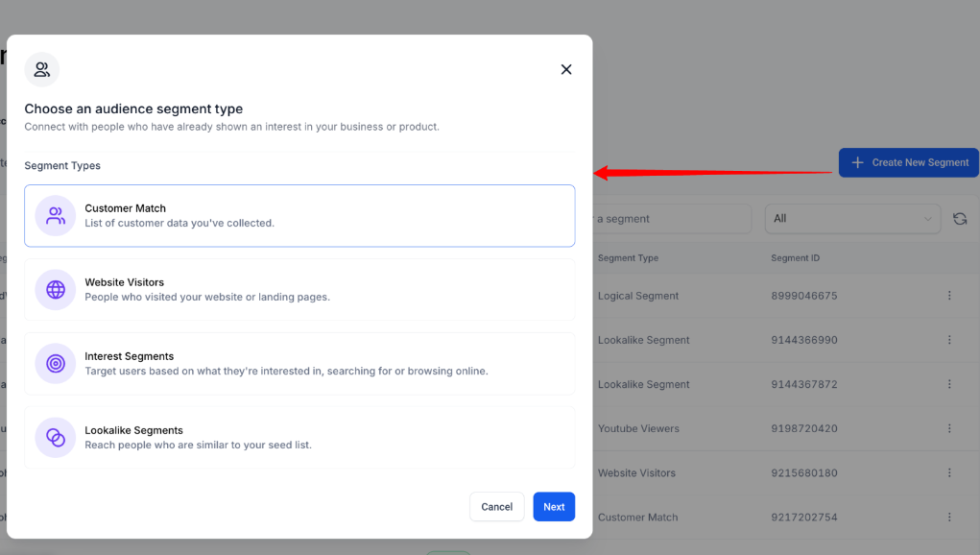Click the Create New Segment button
The height and width of the screenshot is (555, 980).
pyautogui.click(x=908, y=162)
